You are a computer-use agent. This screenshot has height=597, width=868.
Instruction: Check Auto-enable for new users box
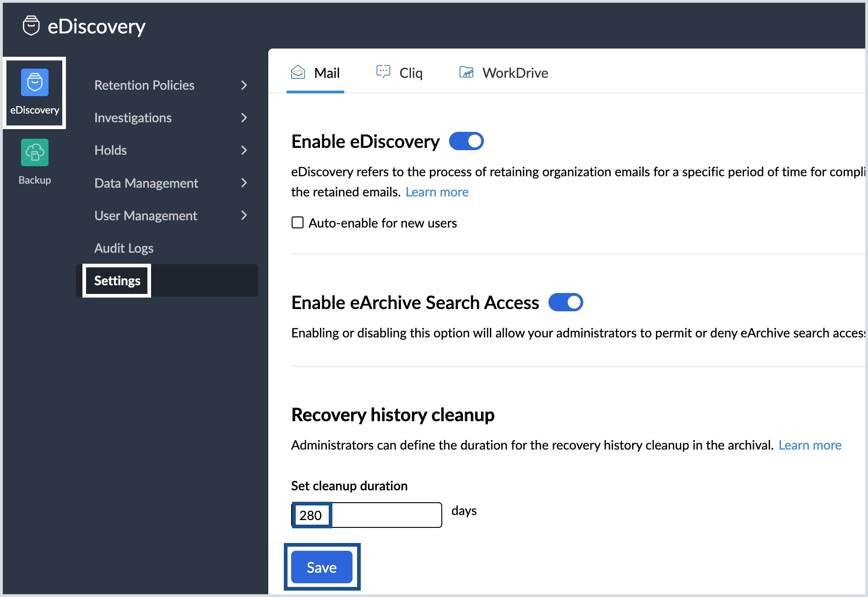click(x=298, y=223)
